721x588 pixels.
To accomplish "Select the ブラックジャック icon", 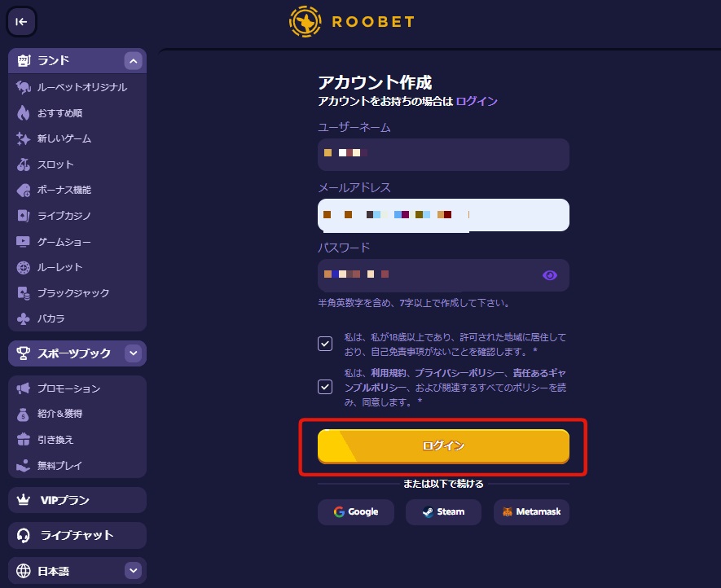I will [x=24, y=293].
